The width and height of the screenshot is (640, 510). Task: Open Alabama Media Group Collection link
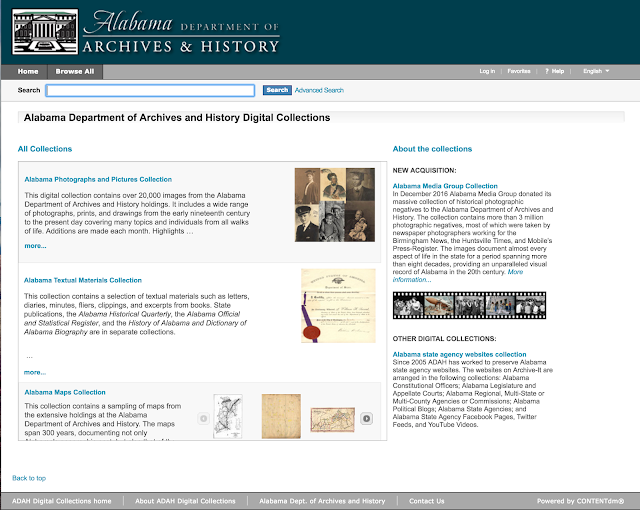tap(445, 186)
